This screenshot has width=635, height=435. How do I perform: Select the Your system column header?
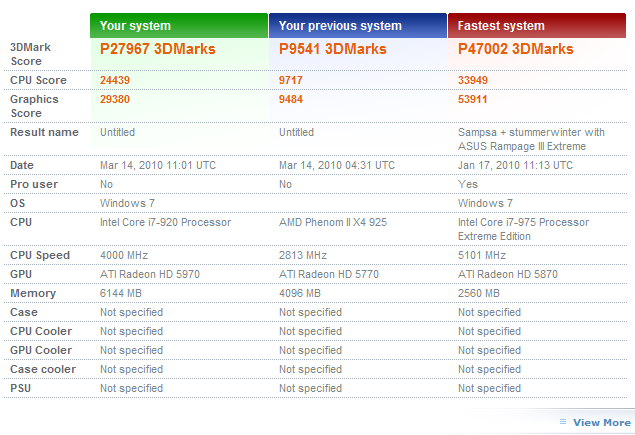point(179,26)
